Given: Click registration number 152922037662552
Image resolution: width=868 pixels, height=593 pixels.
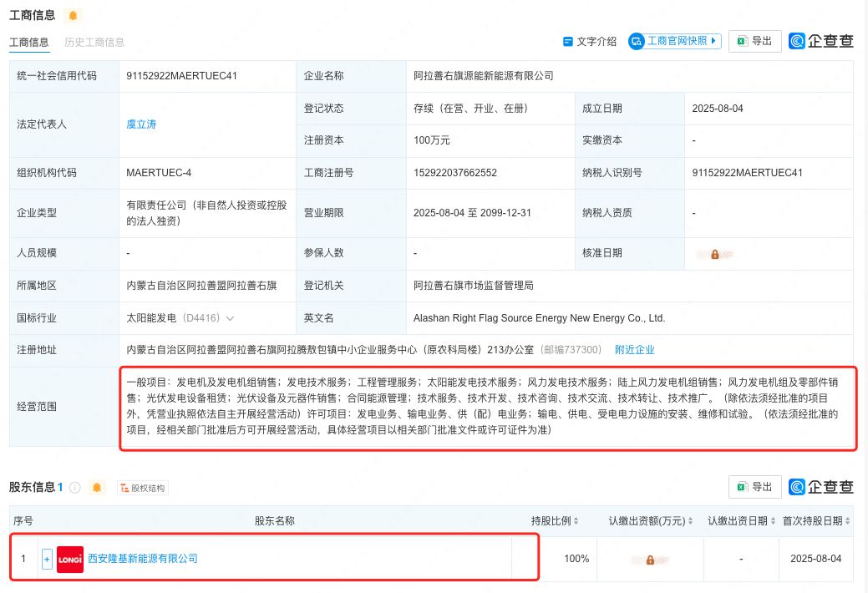Looking at the screenshot, I should (x=455, y=173).
